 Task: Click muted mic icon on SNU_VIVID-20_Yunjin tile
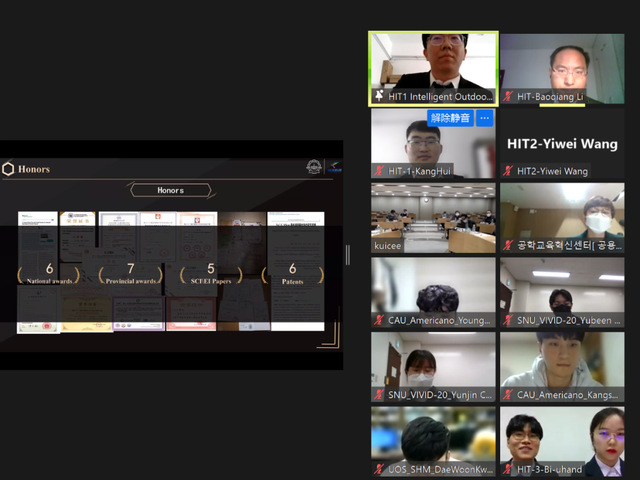[x=379, y=394]
